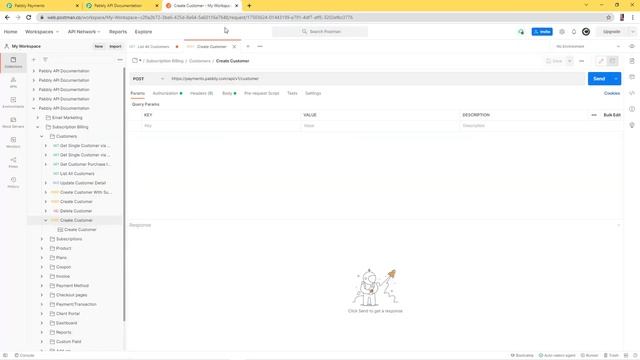Click the Send button

(599, 79)
